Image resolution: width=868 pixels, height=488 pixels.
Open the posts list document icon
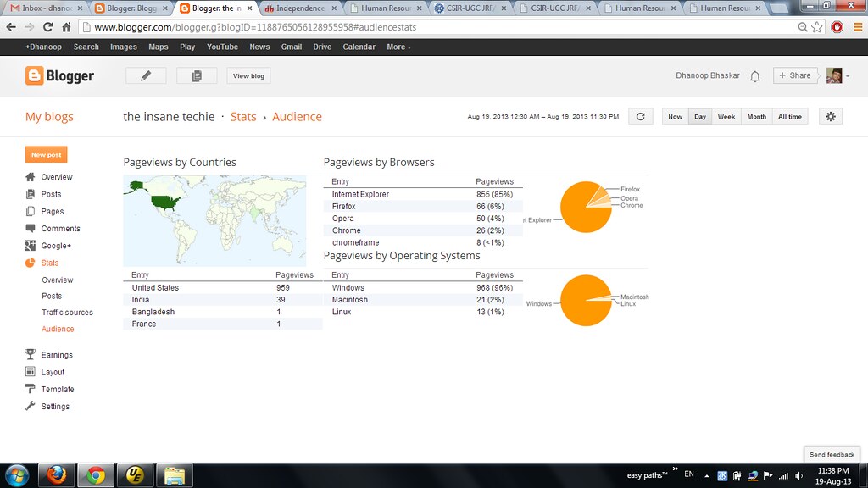pyautogui.click(x=197, y=75)
